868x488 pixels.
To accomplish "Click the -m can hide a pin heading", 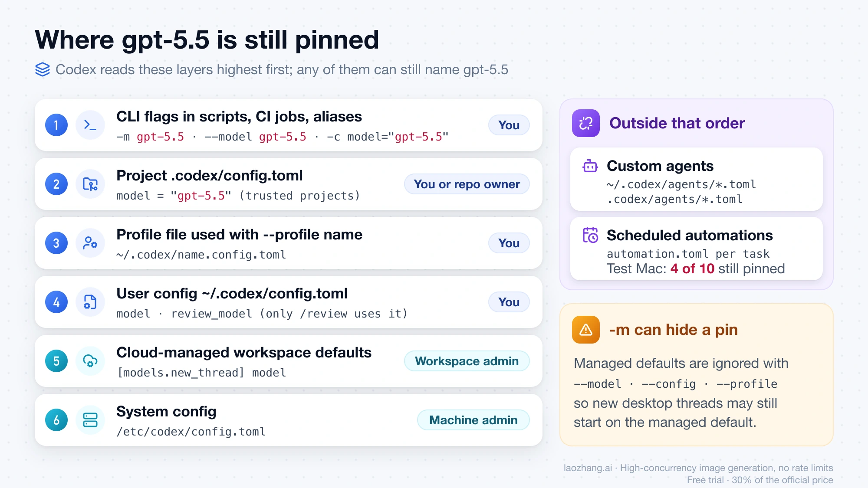I will [674, 330].
